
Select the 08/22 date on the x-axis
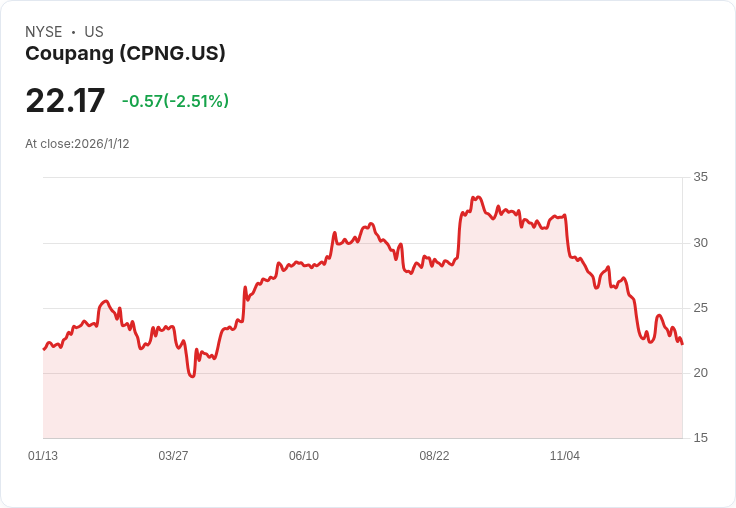(434, 456)
